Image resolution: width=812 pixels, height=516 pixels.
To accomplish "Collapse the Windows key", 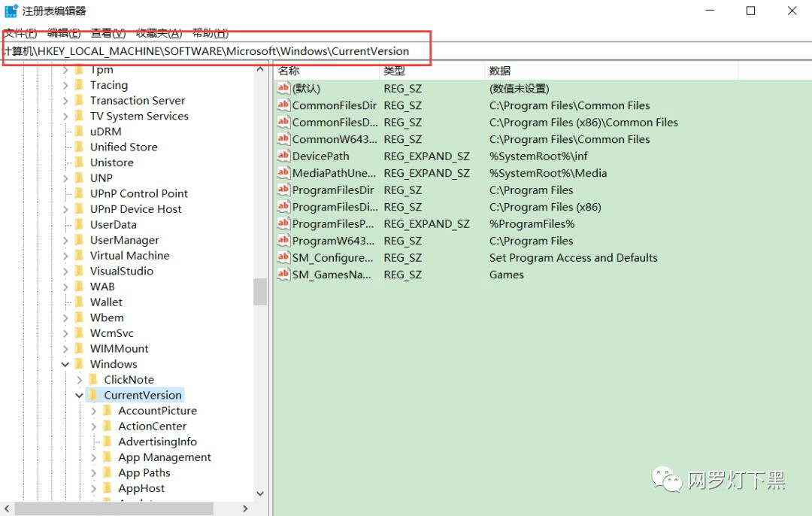I will [x=65, y=364].
